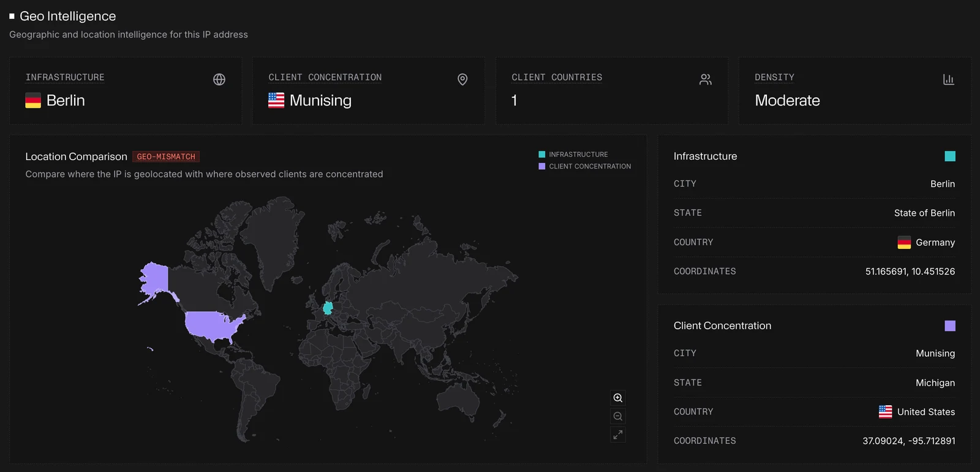Click the CLIENT CONCENTRATION card label
The width and height of the screenshot is (980, 472).
click(325, 77)
